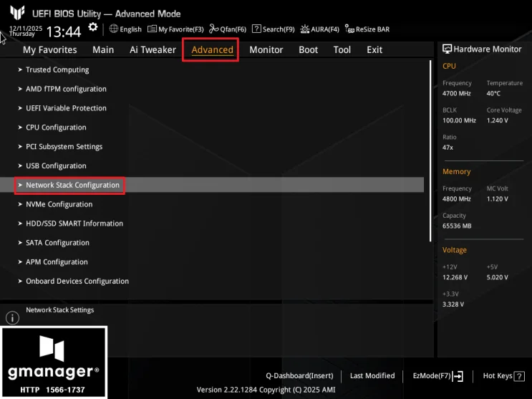532x399 pixels.
Task: Click ReSize BAR label
Action: point(372,29)
